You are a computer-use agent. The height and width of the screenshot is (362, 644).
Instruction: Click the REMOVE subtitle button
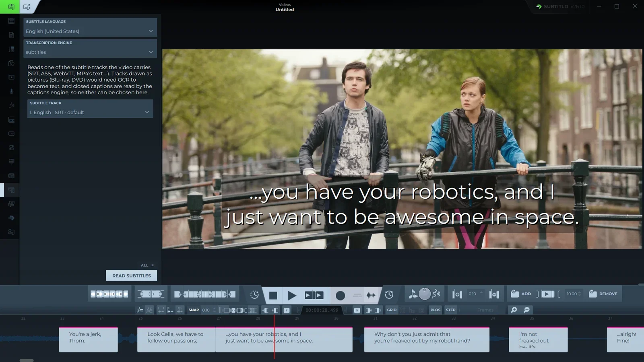click(603, 294)
